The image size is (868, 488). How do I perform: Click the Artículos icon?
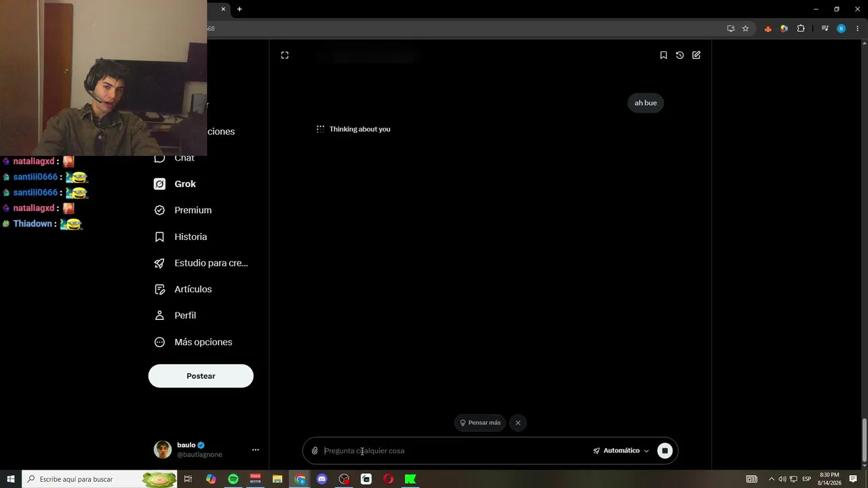[159, 289]
